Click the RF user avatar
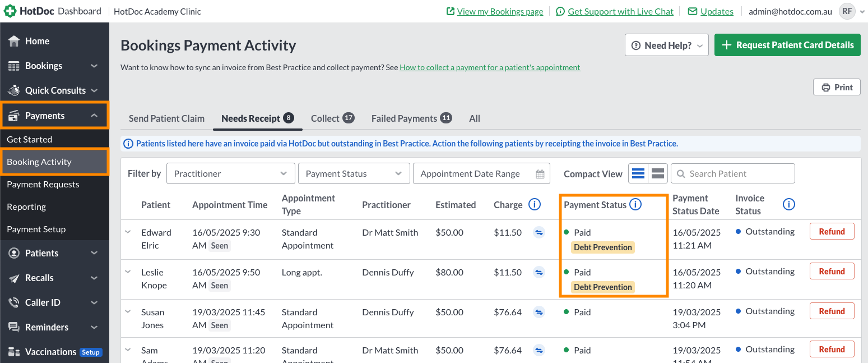The width and height of the screenshot is (868, 363). click(847, 11)
